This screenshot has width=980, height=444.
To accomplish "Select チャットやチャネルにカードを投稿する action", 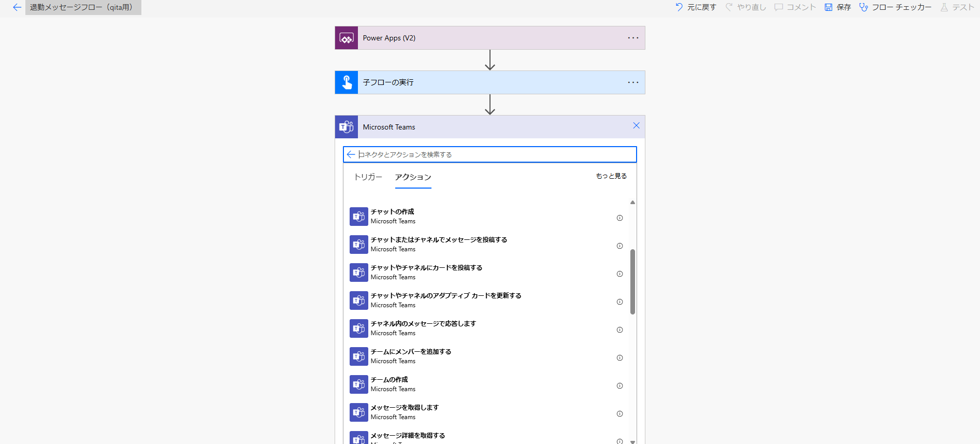I will (486, 273).
